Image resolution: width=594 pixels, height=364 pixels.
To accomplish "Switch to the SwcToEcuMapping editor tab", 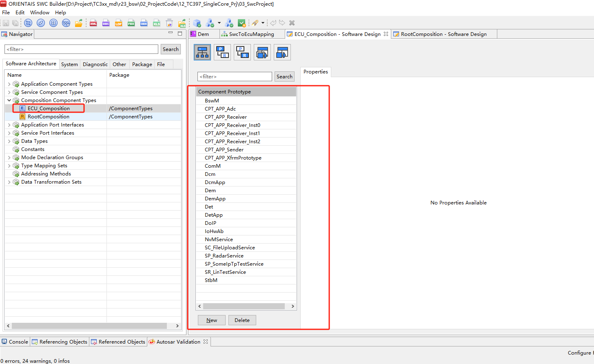I will [251, 34].
